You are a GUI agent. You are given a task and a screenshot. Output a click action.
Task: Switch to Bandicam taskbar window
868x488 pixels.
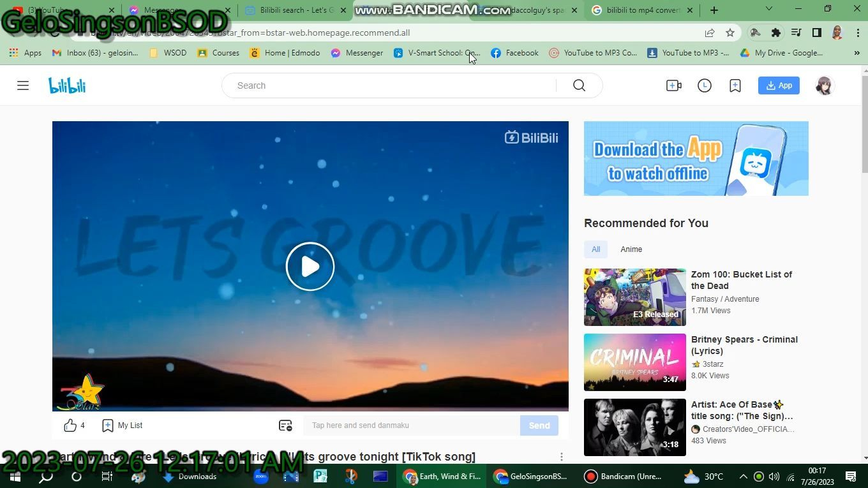pos(624,477)
